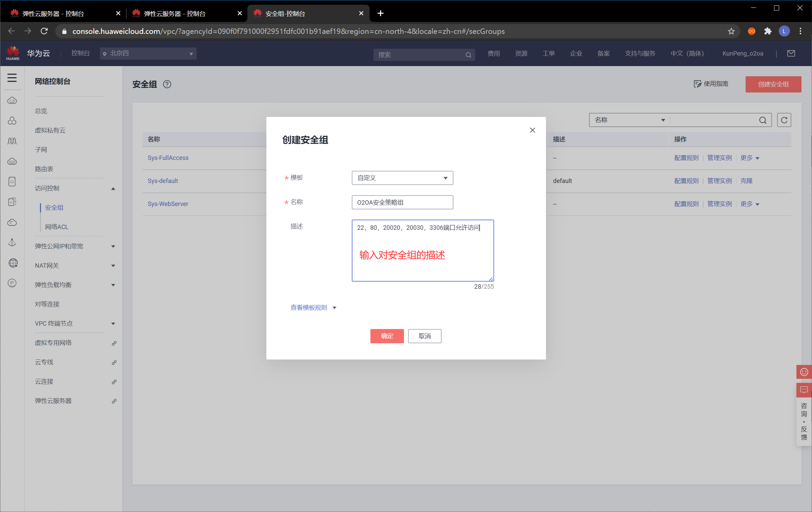Open 企业 in the top navigation
Screen dimensions: 812x512
576,54
